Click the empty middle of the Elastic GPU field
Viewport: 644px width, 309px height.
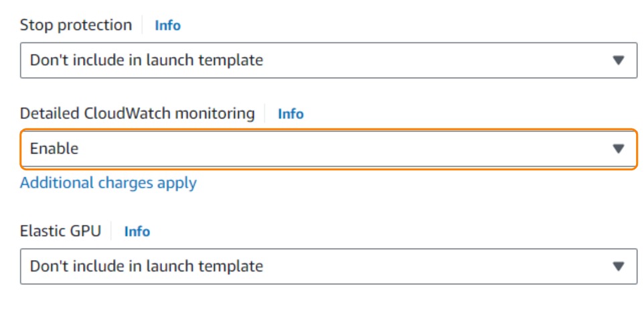(435, 266)
